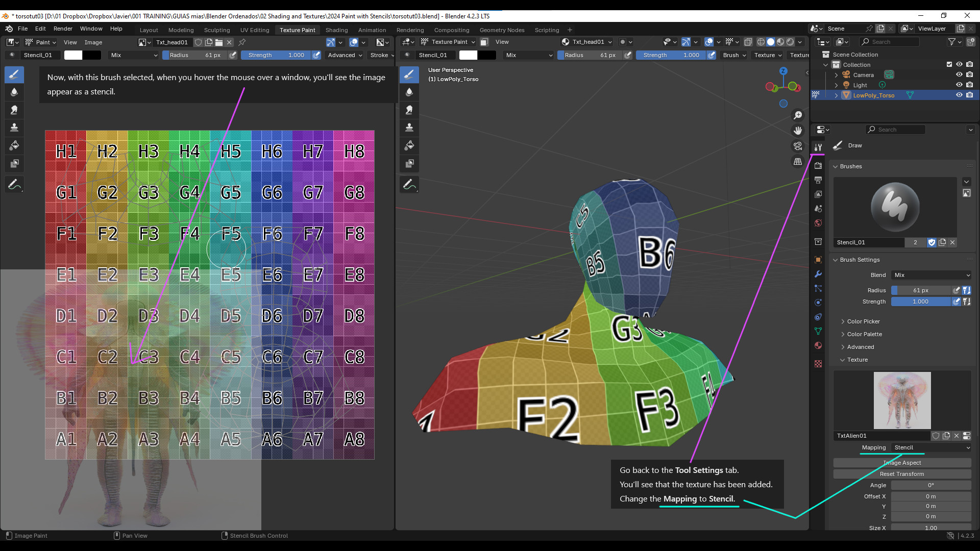Adjust the Radius slider in Brush Settings panel
The image size is (980, 551).
(921, 290)
